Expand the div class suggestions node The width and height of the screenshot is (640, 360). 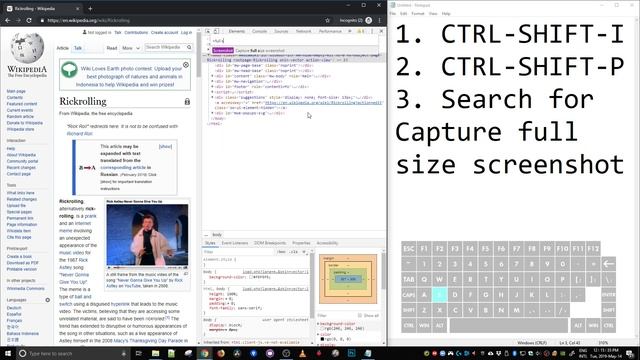point(212,98)
